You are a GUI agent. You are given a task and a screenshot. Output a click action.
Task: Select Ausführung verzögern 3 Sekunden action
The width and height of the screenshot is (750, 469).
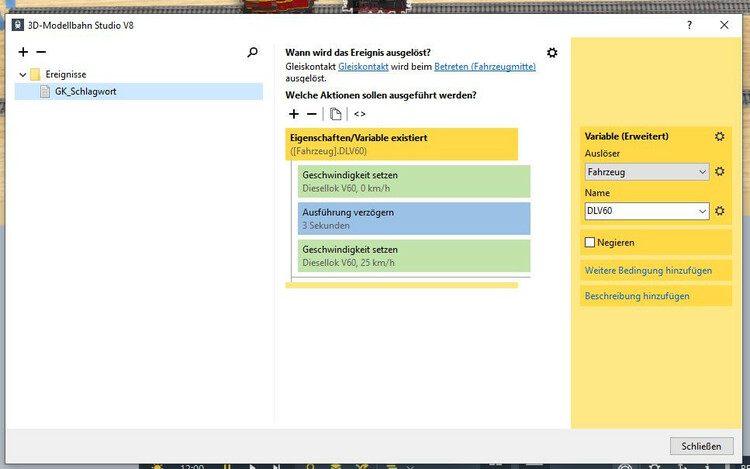(x=414, y=218)
